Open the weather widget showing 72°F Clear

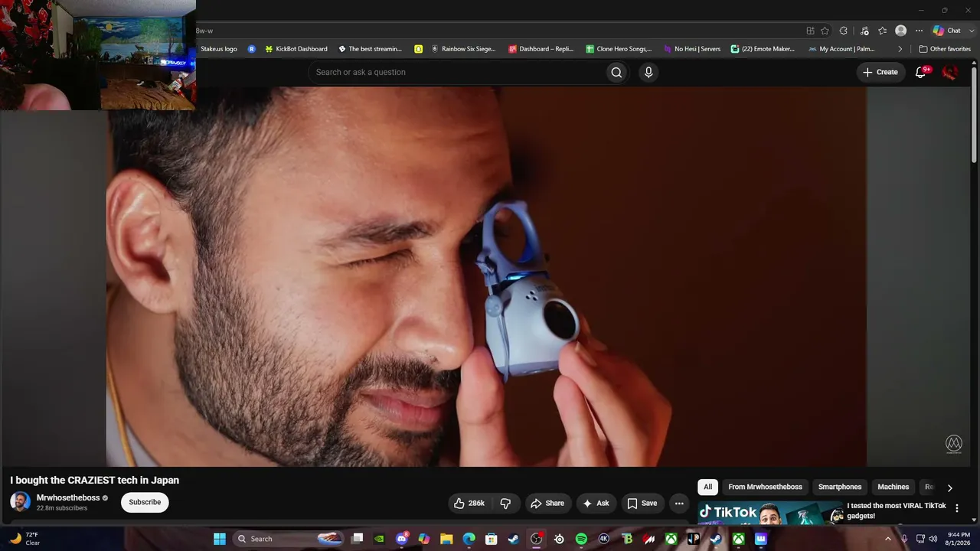24,539
